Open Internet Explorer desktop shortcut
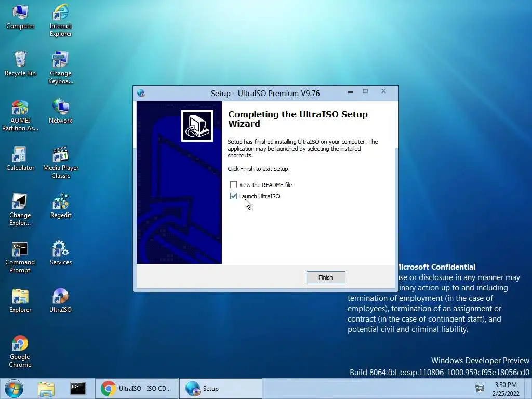The image size is (532, 399). [60, 20]
